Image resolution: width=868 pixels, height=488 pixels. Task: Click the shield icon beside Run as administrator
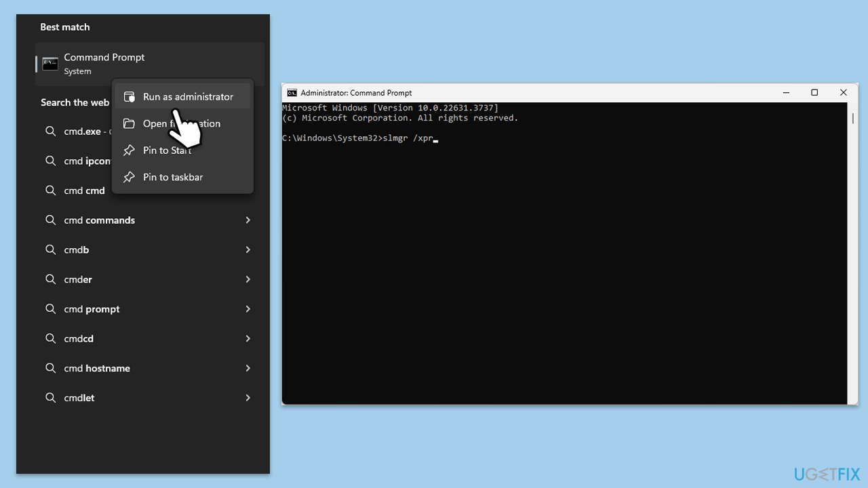click(x=129, y=97)
